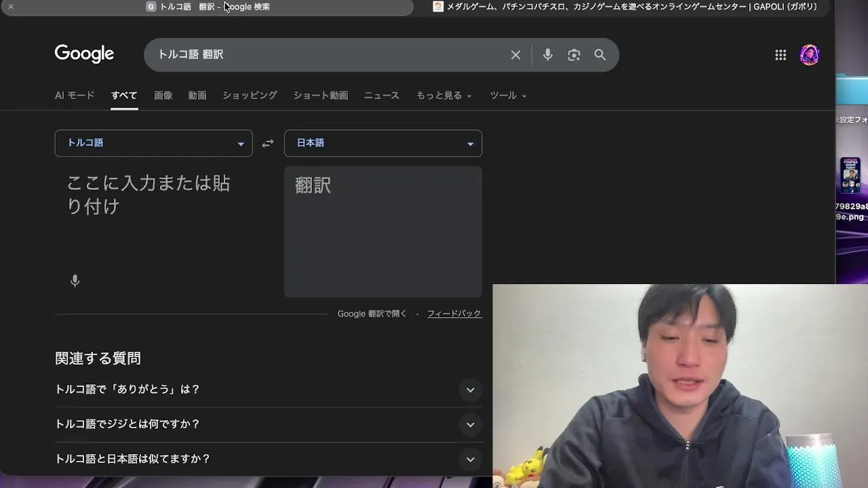Switch to the GAPOLI browser tab
This screenshot has width=868, height=488.
click(624, 7)
